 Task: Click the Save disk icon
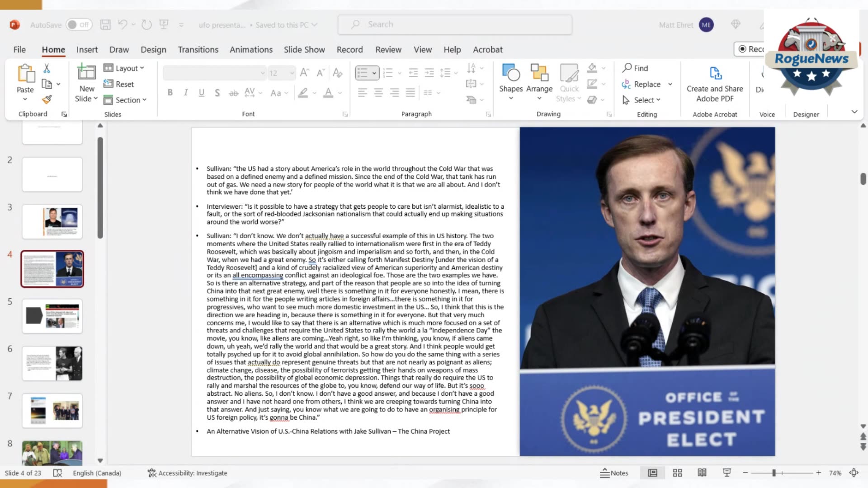pos(105,25)
